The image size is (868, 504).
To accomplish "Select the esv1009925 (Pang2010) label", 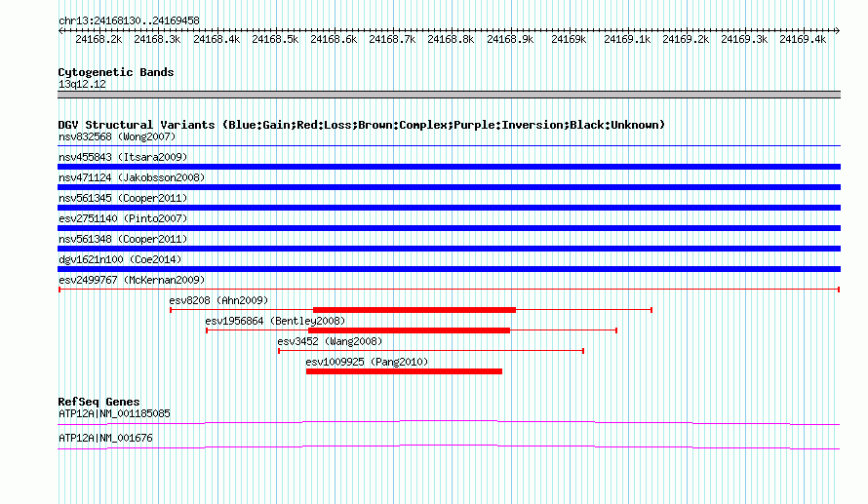I will 367,362.
